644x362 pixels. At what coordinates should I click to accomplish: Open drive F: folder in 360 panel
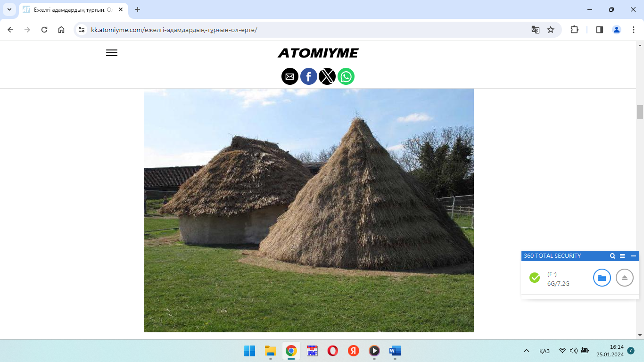coord(602,278)
